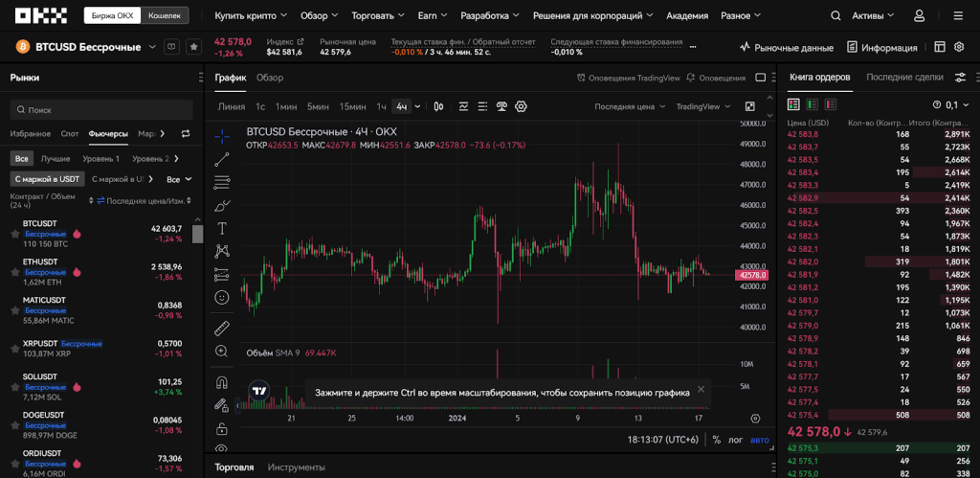This screenshot has height=478, width=980.
Task: Add BTCUSD to favorites with star
Action: click(x=193, y=47)
